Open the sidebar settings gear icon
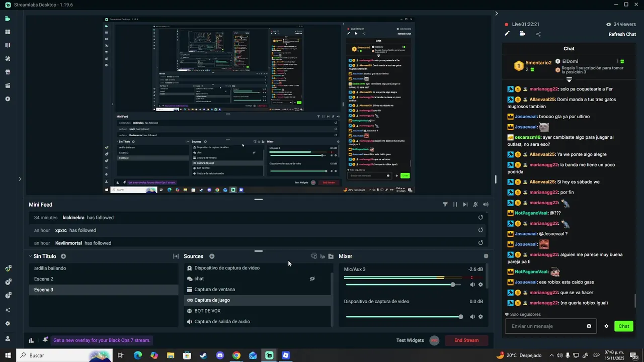The width and height of the screenshot is (644, 362). pyautogui.click(x=8, y=324)
